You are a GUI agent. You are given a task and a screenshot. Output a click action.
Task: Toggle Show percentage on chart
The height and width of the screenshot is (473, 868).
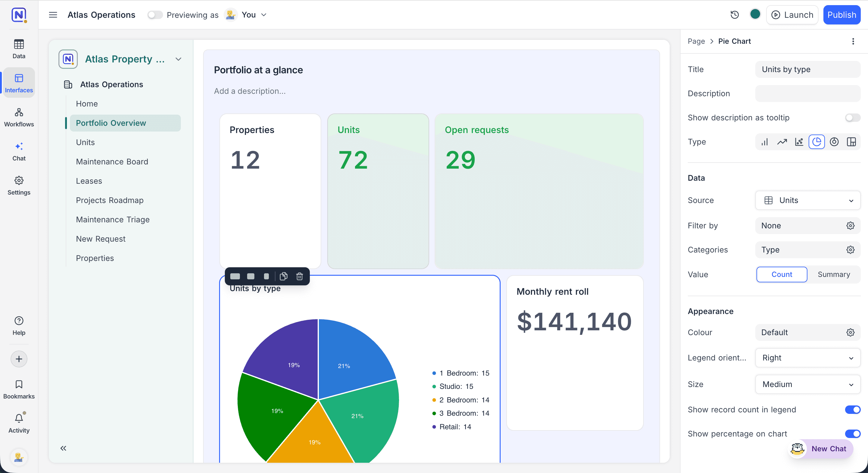coord(853,433)
